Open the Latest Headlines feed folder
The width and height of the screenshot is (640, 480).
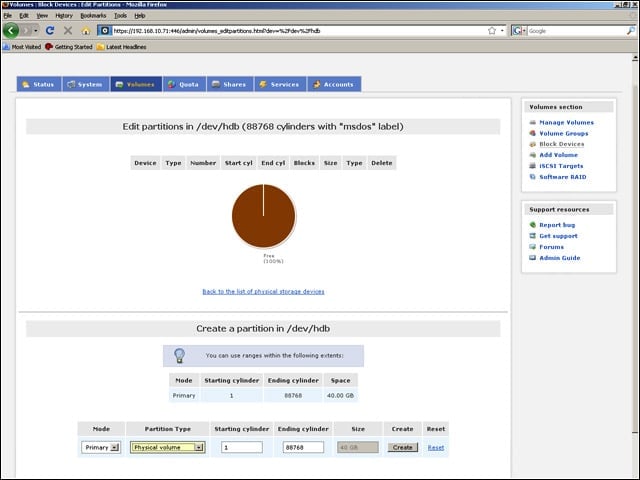(121, 47)
